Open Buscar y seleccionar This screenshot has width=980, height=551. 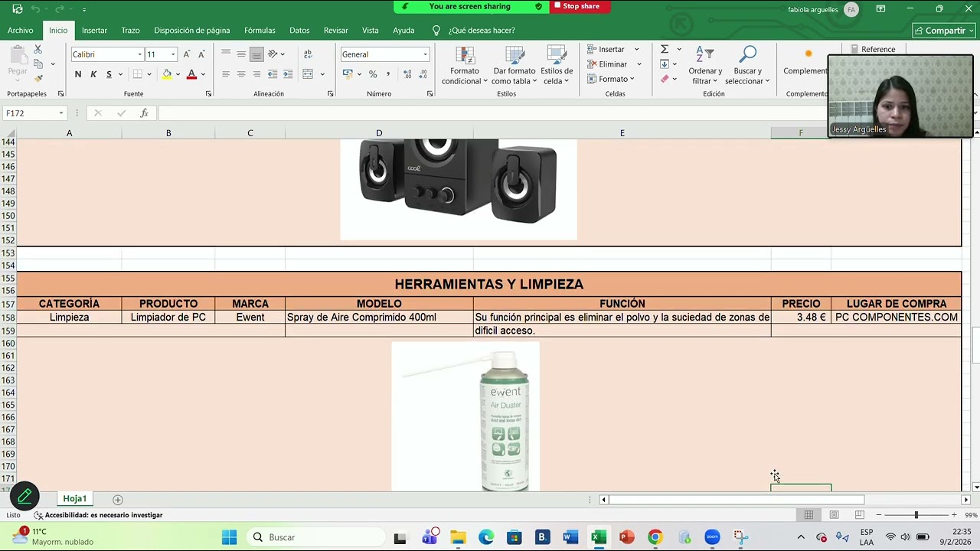click(x=747, y=66)
